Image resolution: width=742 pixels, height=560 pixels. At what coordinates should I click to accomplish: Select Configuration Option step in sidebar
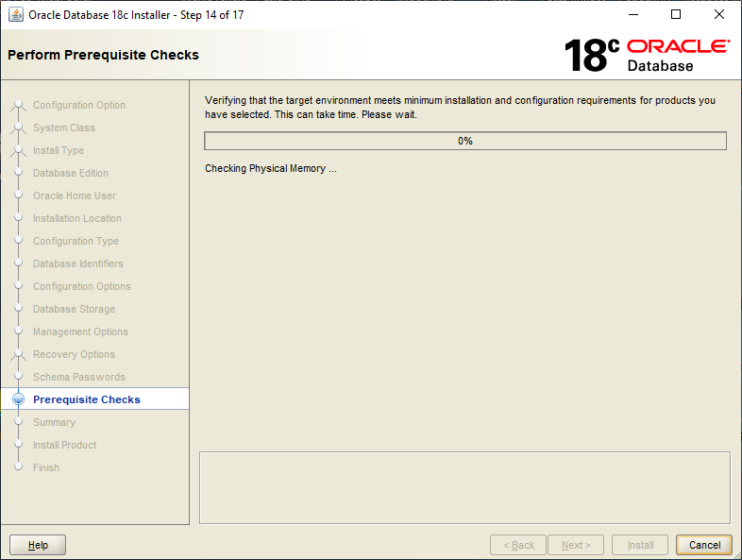[79, 105]
